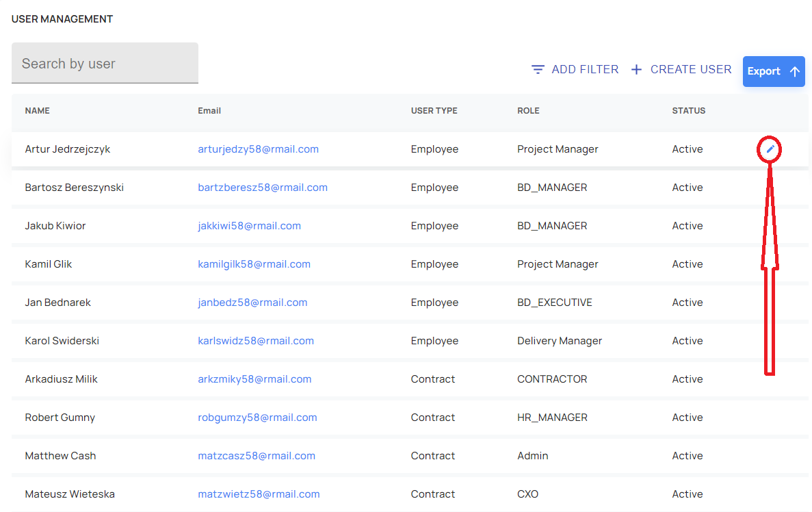Click the upward arrow on the Export button
Viewport: 812px width, 512px height.
[795, 71]
